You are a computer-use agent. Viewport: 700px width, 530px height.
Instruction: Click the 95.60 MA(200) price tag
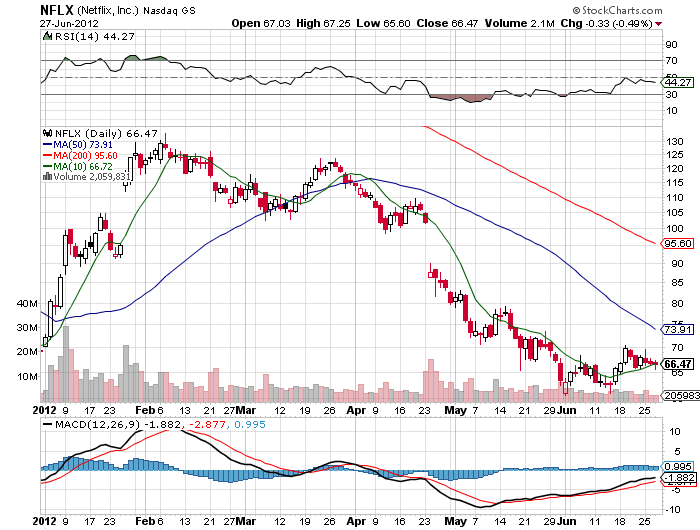click(677, 243)
